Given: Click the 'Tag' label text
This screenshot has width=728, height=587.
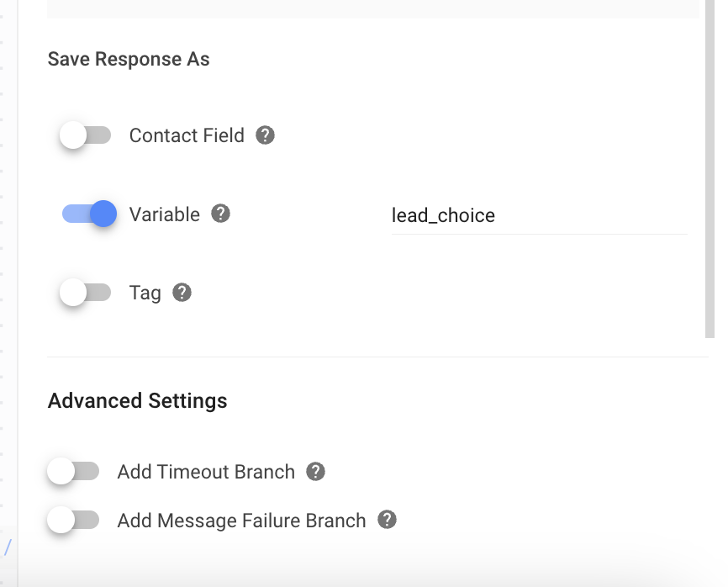Looking at the screenshot, I should (x=145, y=293).
